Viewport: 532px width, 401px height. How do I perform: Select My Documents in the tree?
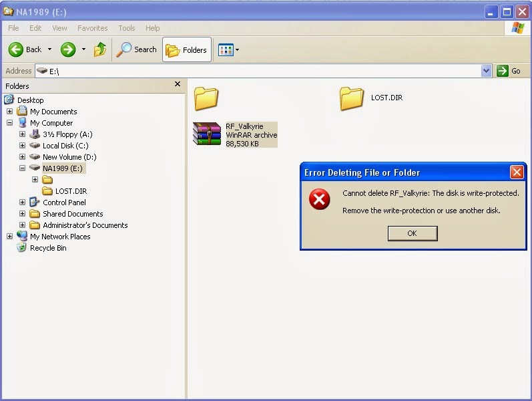[53, 112]
